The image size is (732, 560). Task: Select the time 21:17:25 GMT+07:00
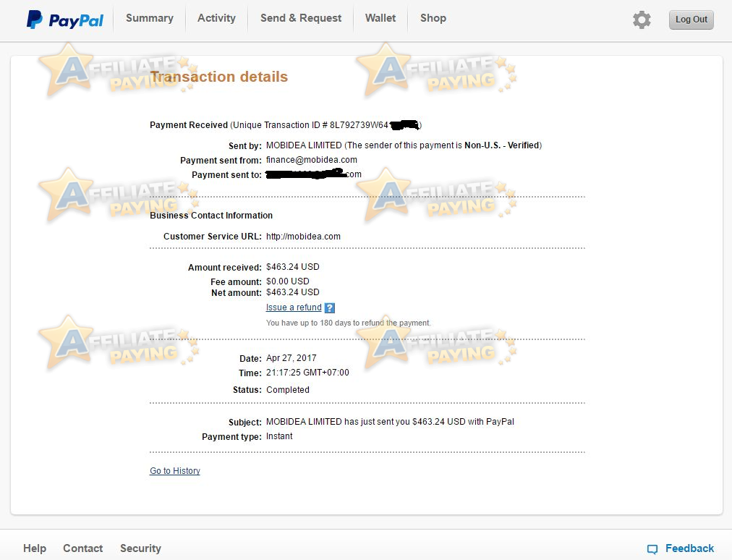pos(307,373)
